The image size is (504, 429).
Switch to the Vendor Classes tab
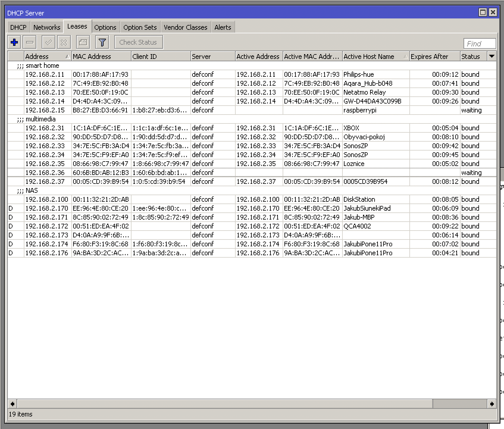pyautogui.click(x=186, y=27)
